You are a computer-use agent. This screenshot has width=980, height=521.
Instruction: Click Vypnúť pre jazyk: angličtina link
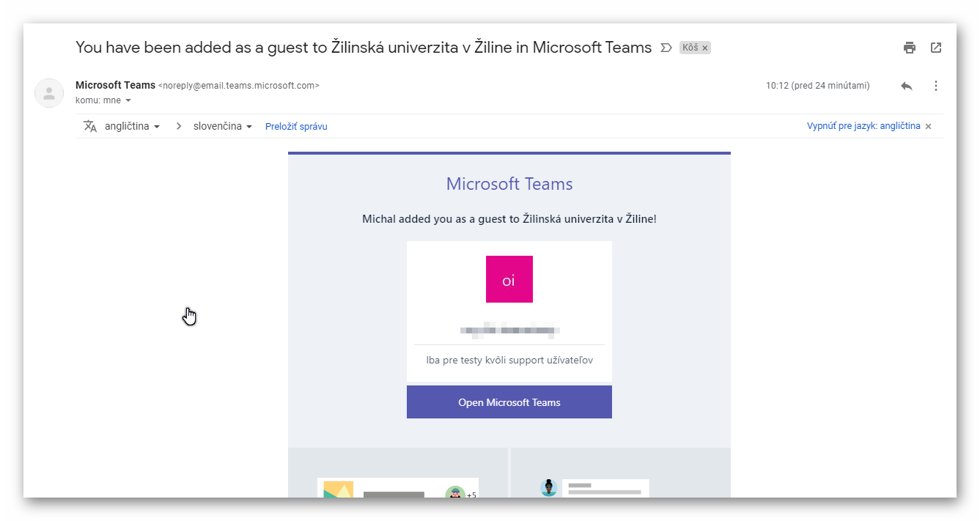[x=863, y=126]
